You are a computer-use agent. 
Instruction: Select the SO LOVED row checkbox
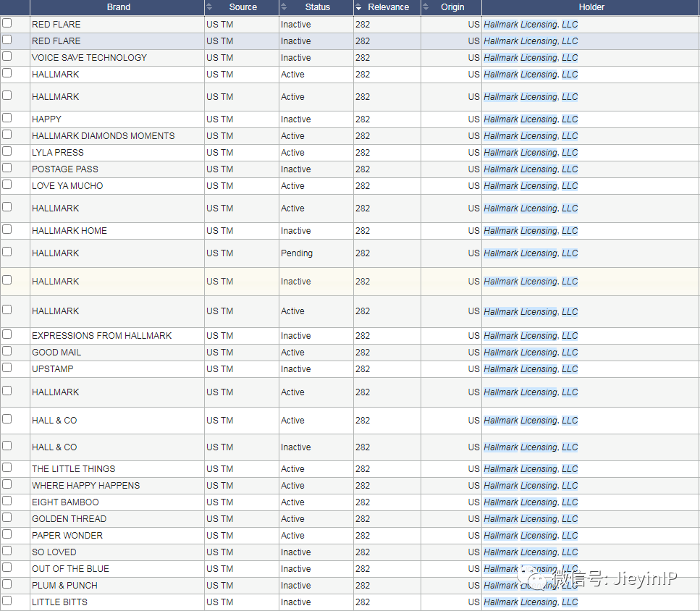(x=7, y=551)
